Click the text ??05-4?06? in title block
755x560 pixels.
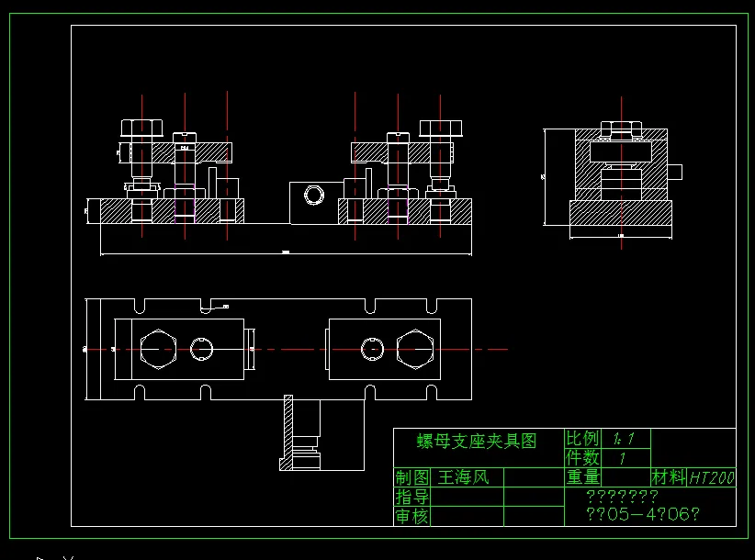point(642,514)
